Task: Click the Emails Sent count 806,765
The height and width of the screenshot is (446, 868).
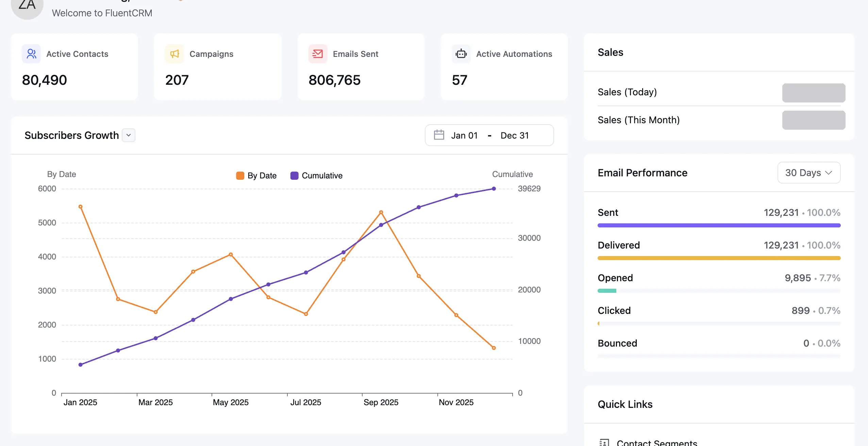Action: pyautogui.click(x=334, y=80)
